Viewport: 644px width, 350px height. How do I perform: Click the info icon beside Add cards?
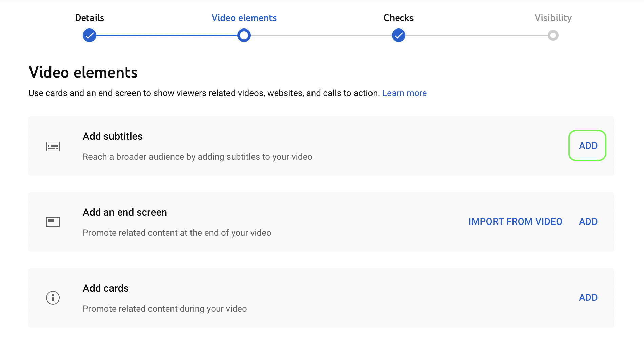point(53,298)
